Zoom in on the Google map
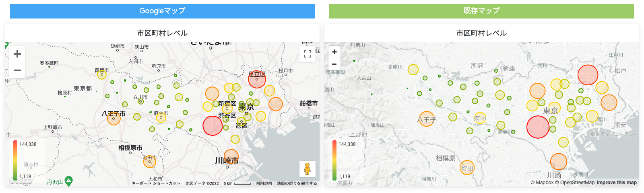644x193 pixels. click(x=17, y=54)
